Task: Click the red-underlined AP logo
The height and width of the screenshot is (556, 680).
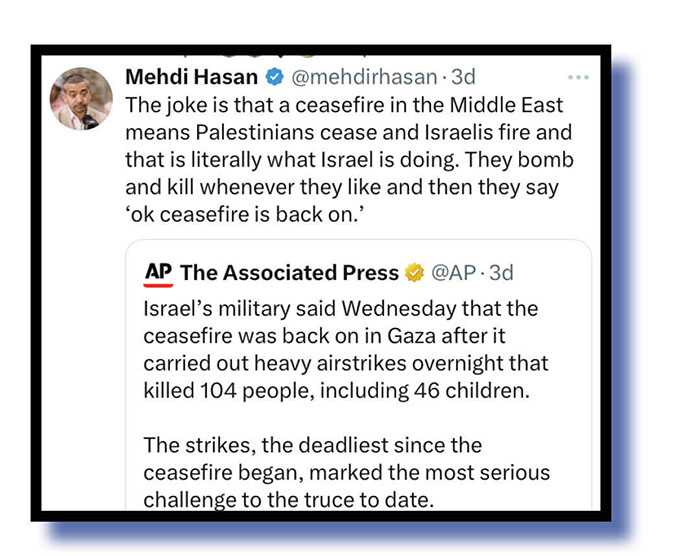Action: (158, 272)
